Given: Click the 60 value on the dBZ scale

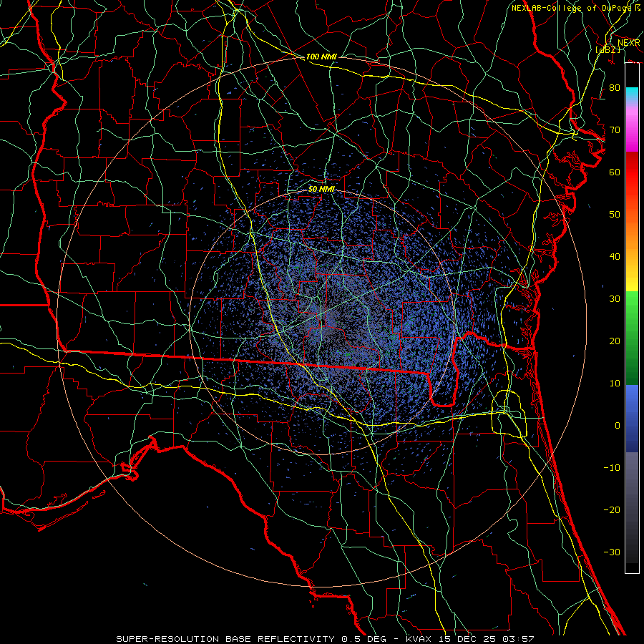Looking at the screenshot, I should click(x=615, y=172).
